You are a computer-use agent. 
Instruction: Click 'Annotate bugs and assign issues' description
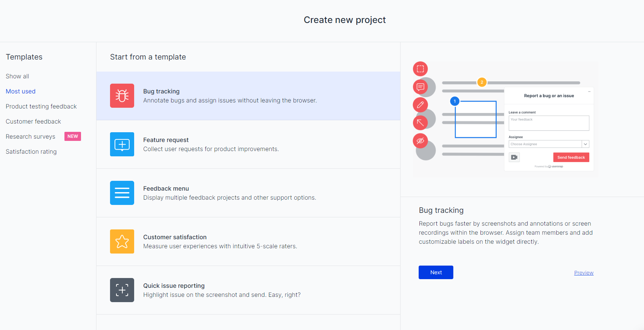[230, 101]
